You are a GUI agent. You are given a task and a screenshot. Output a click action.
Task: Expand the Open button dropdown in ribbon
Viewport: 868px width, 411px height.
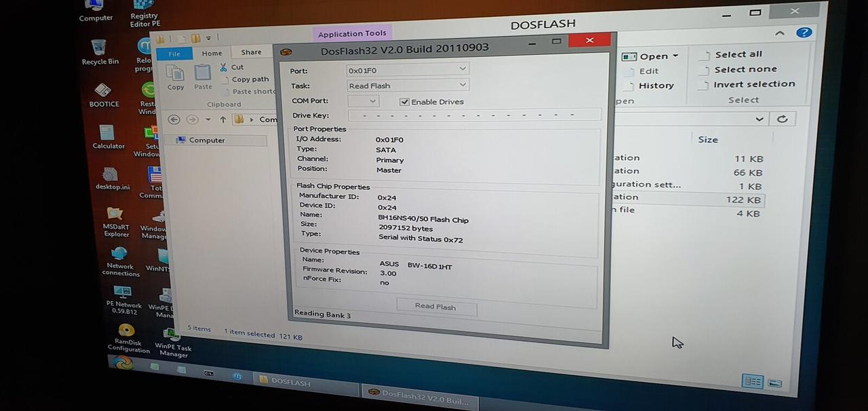click(675, 56)
